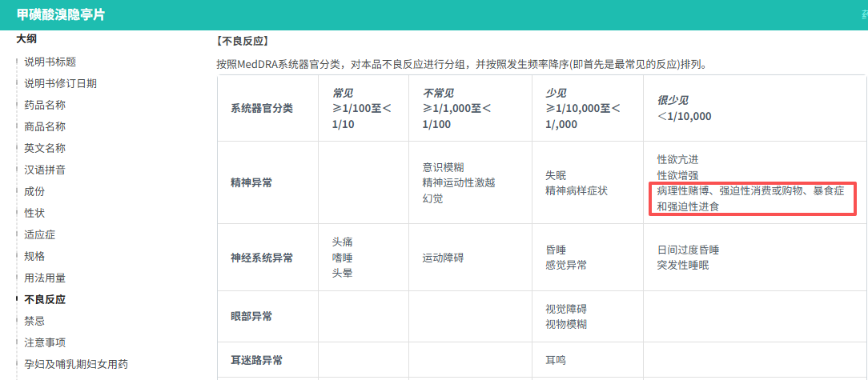Viewport: 868px width, 380px height.
Task: Click the 系统器官分类 table header cell
Action: pyautogui.click(x=262, y=108)
